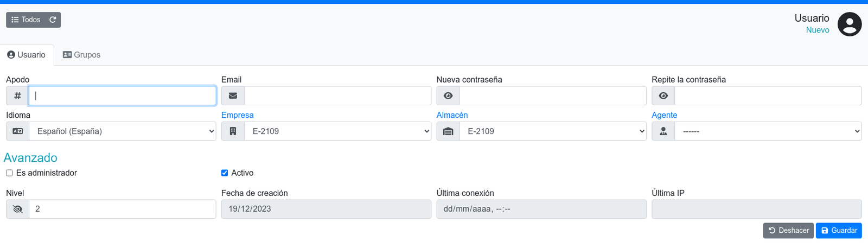Viewport: 868px width, 248px height.
Task: Open the Grupos tab
Action: 81,55
